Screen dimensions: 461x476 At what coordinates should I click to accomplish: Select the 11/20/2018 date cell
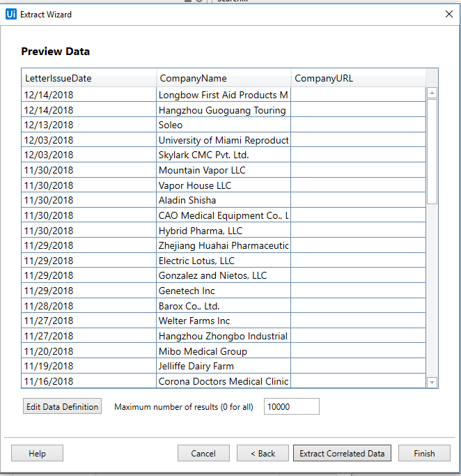pos(89,351)
